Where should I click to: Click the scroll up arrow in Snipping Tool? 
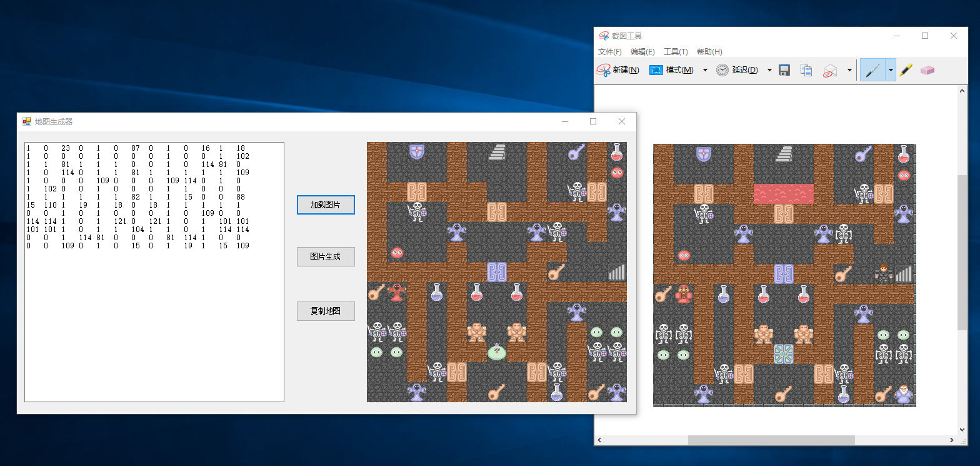tap(962, 91)
